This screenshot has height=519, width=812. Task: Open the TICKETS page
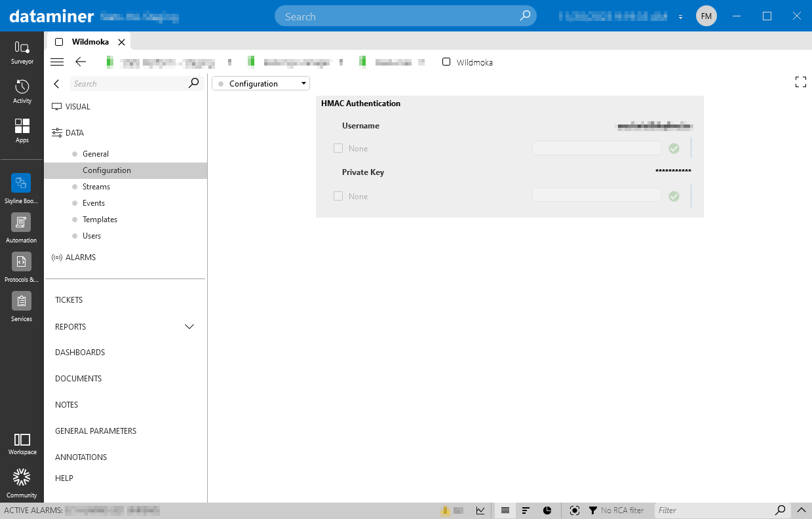click(x=69, y=300)
